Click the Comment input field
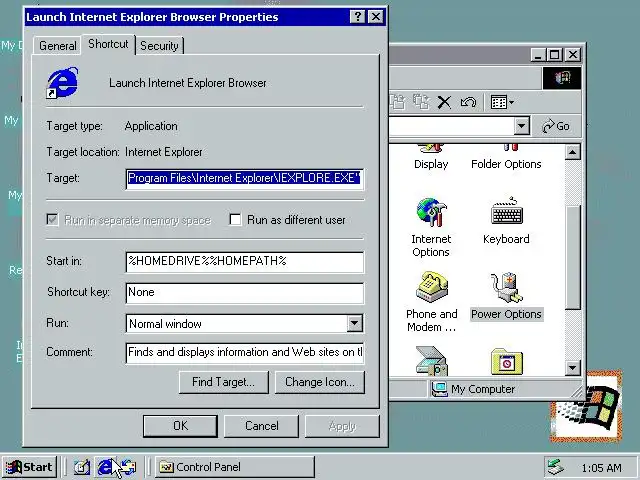The height and width of the screenshot is (480, 640). (x=244, y=353)
